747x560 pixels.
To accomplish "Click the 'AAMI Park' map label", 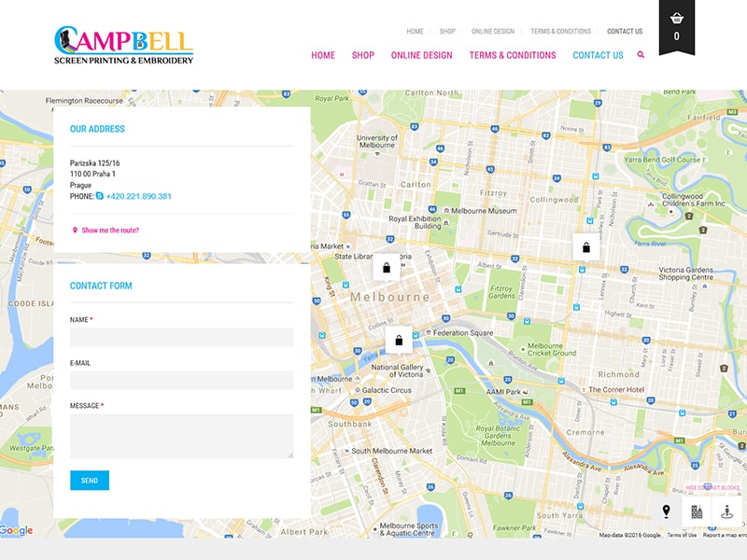I will pyautogui.click(x=503, y=392).
